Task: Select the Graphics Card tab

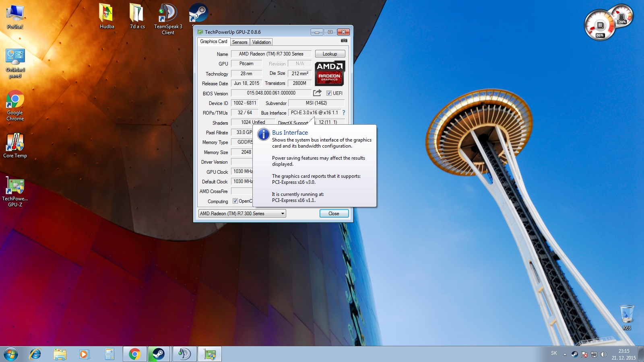Action: point(213,41)
